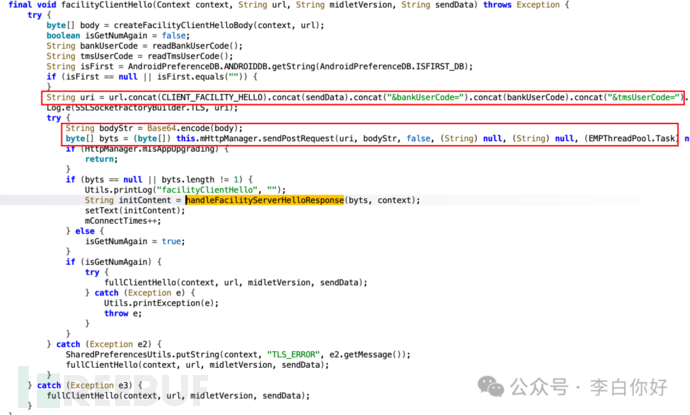The image size is (690, 415).
Task: Click the readBankUserCode() call
Action: (x=195, y=46)
